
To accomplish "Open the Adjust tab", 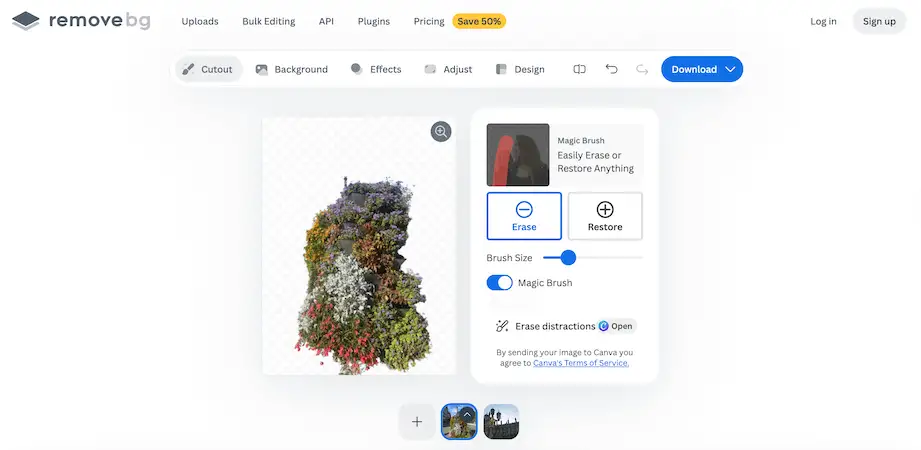I will tap(448, 69).
